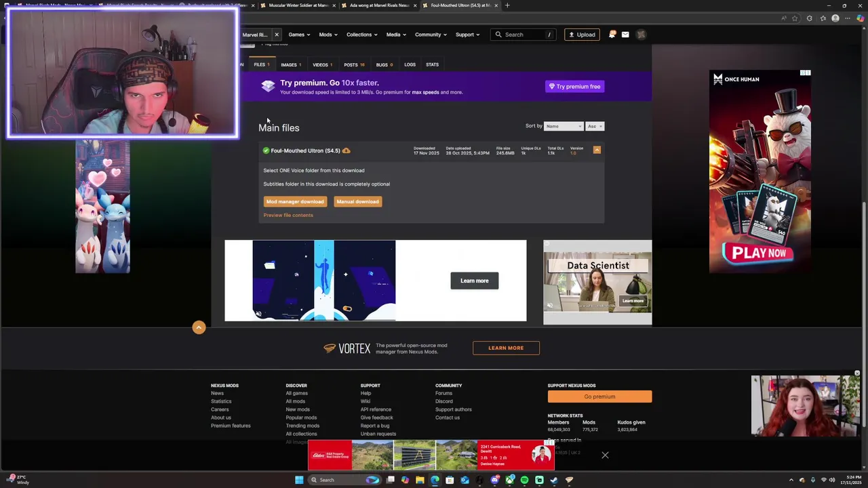Expand the Media menu
Viewport: 868px width, 488px height.
pos(396,35)
